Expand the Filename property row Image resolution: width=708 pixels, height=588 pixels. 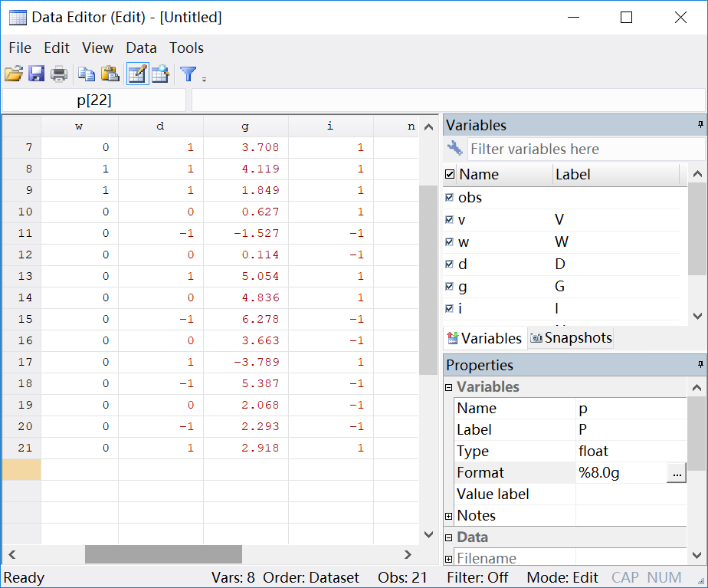click(449, 559)
